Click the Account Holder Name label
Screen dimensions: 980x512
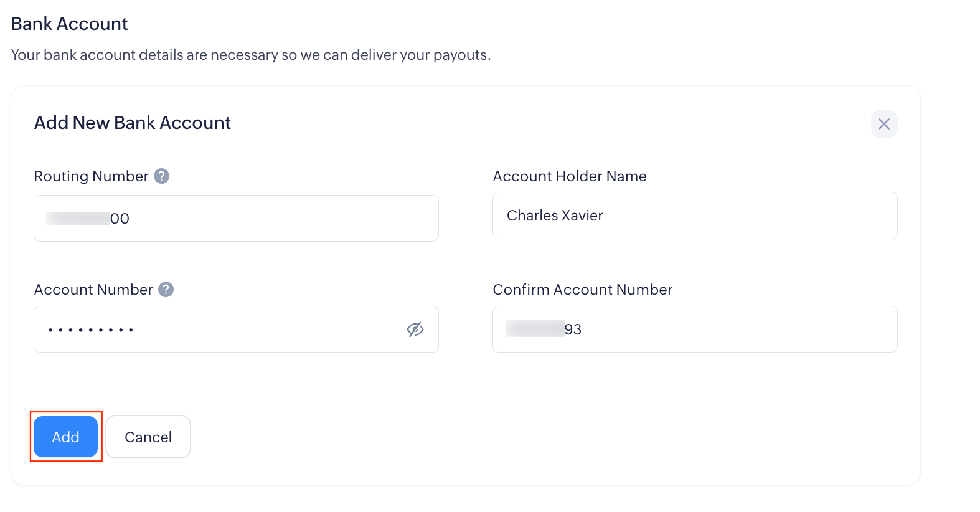pos(569,176)
